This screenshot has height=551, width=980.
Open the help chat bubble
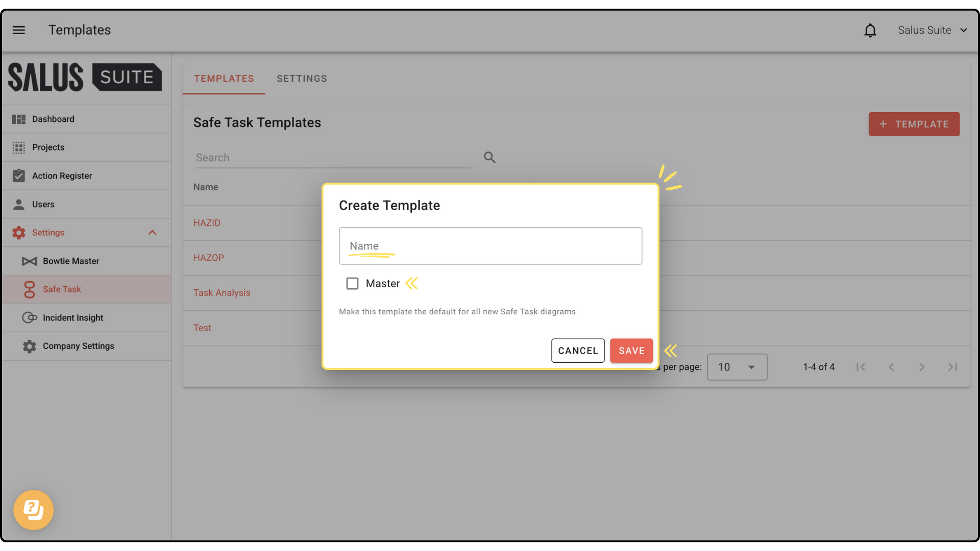pyautogui.click(x=34, y=510)
